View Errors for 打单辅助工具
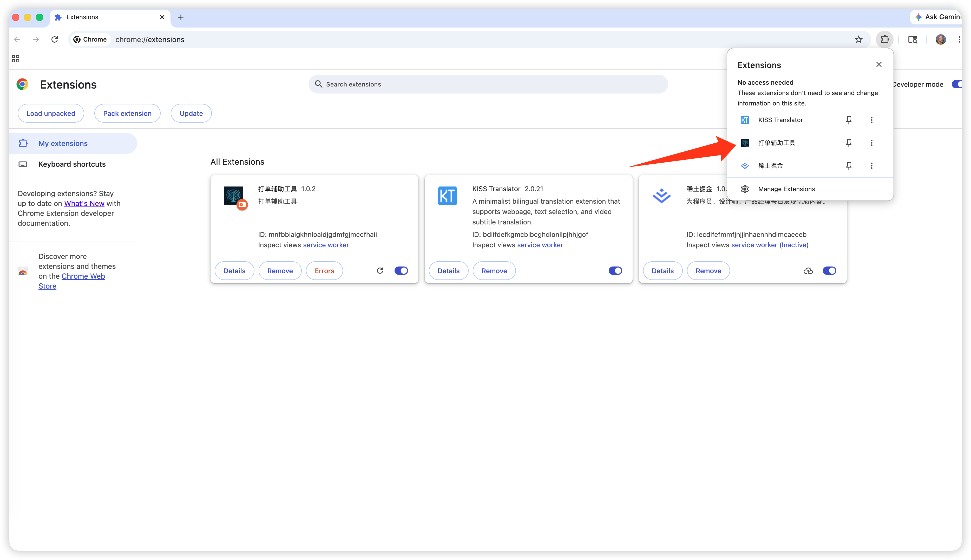 pyautogui.click(x=324, y=271)
